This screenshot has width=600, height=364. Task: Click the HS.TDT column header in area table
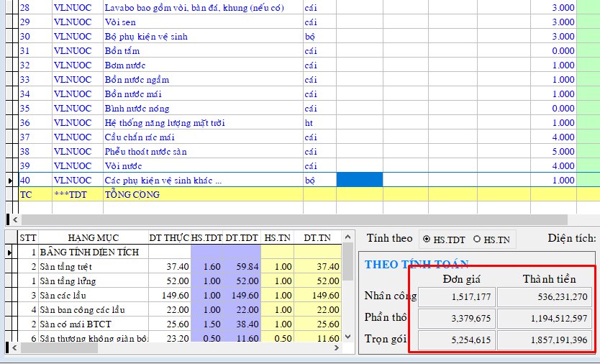coord(206,238)
